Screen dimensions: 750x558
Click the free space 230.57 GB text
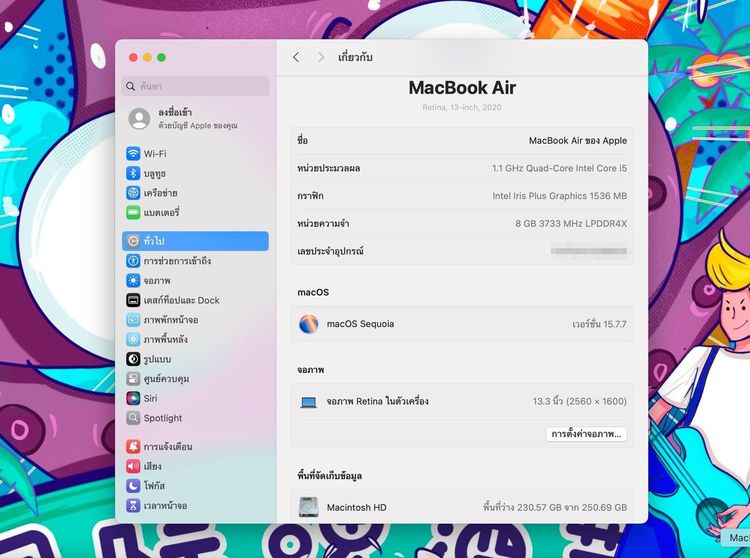[555, 507]
